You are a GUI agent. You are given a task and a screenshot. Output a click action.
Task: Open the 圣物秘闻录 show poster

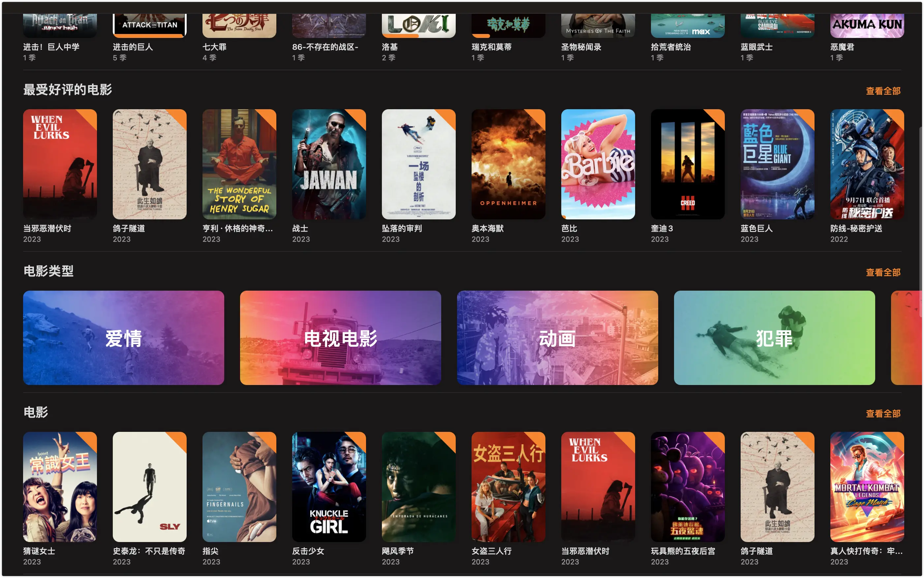(x=598, y=26)
